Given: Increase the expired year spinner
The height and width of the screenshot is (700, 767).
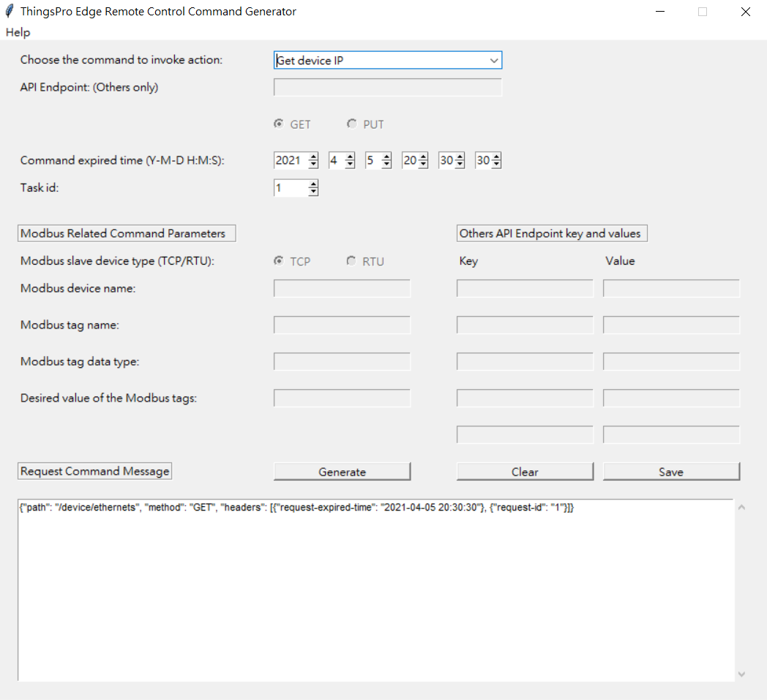Looking at the screenshot, I should 313,157.
